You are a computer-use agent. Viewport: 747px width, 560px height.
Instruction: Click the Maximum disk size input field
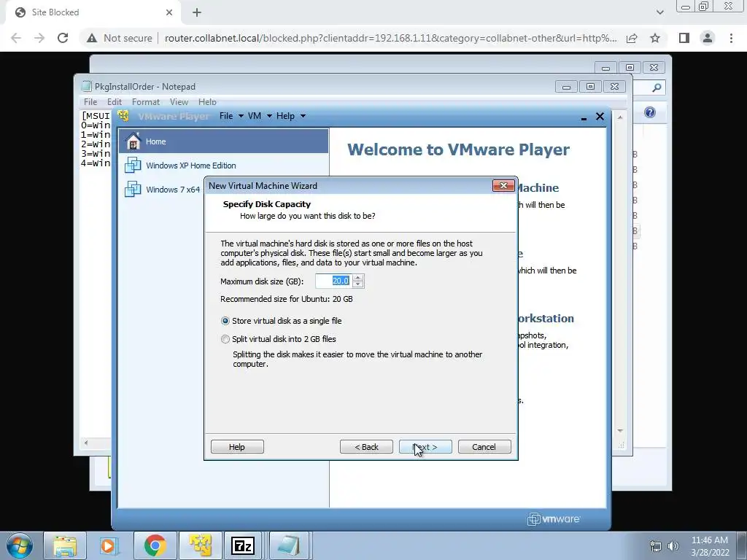click(333, 281)
